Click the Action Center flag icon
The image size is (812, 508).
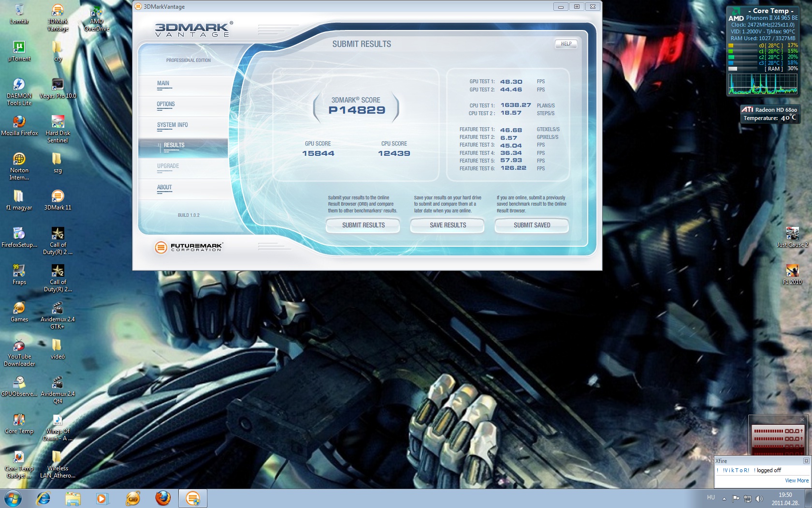click(736, 499)
